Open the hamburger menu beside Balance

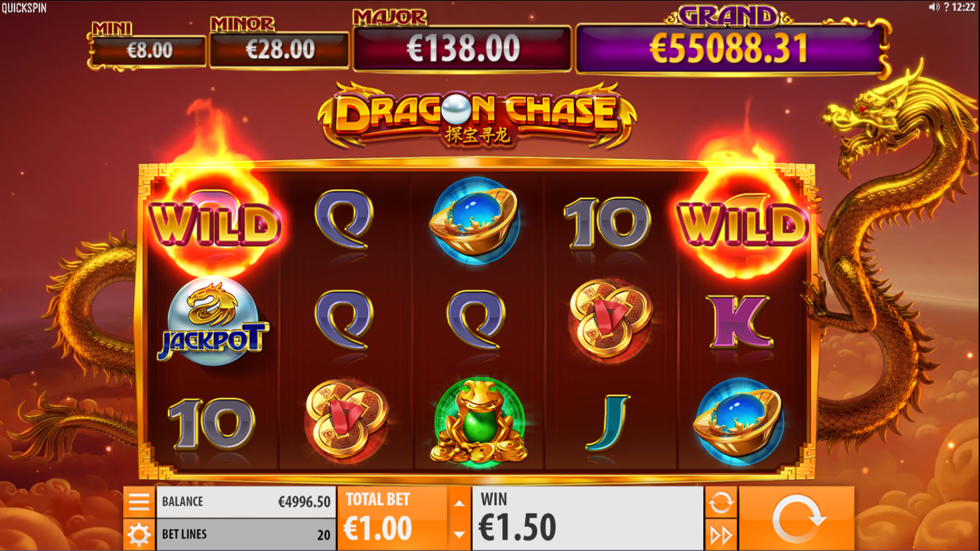pos(139,502)
